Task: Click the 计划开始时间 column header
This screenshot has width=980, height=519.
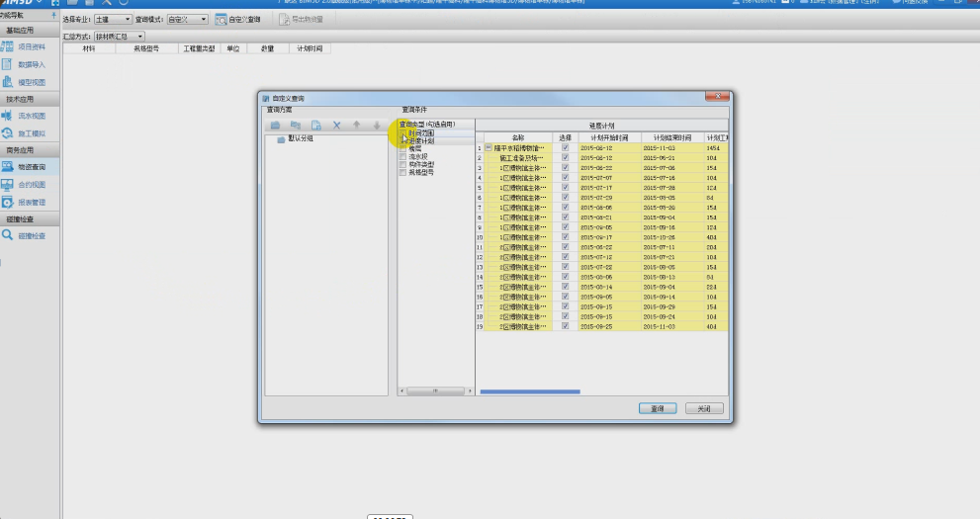Action: click(608, 136)
